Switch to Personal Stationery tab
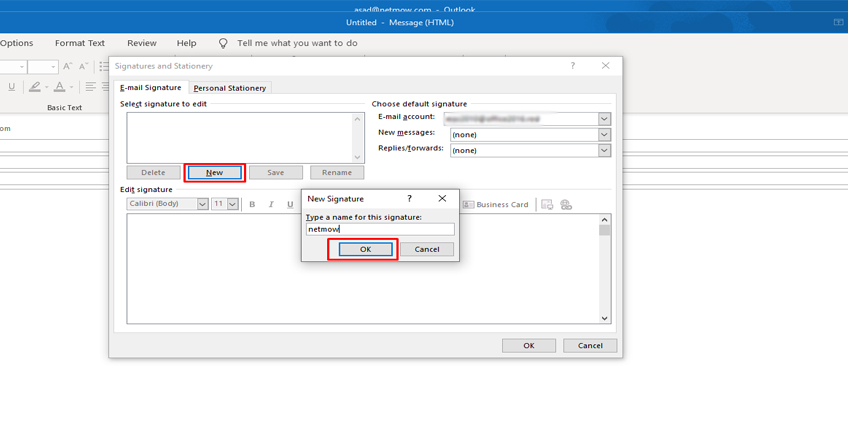The width and height of the screenshot is (848, 447). pos(230,88)
